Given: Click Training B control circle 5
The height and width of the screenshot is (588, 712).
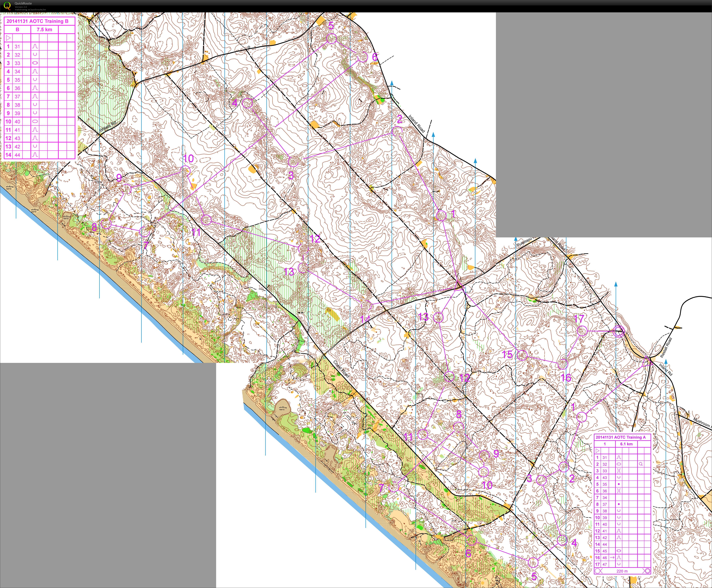Looking at the screenshot, I should pos(332,39).
